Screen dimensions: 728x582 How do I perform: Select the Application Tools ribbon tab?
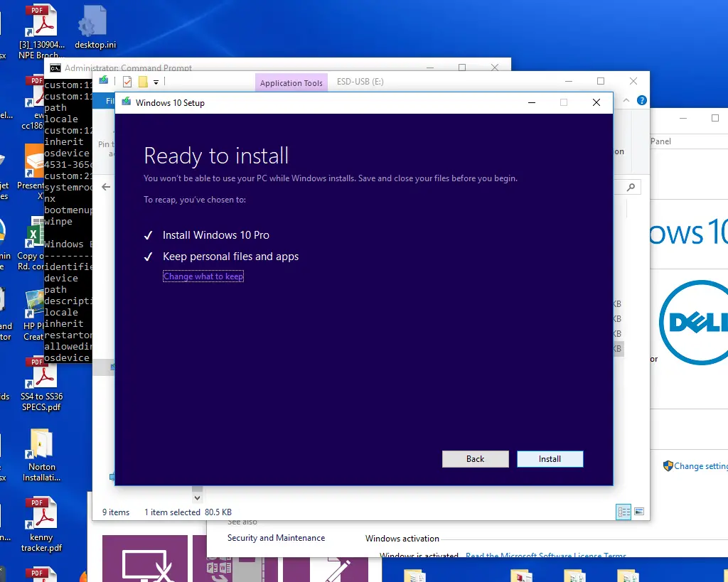[291, 83]
